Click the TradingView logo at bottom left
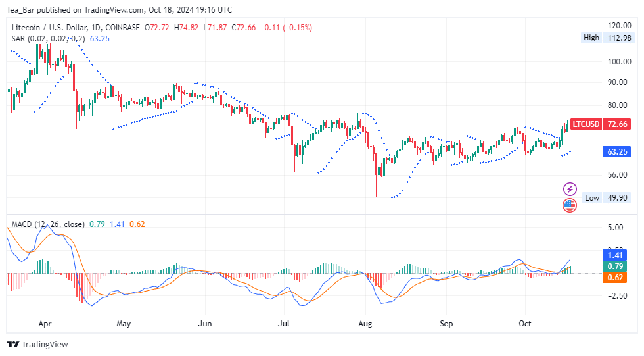Image resolution: width=644 pixels, height=356 pixels. coord(37,344)
